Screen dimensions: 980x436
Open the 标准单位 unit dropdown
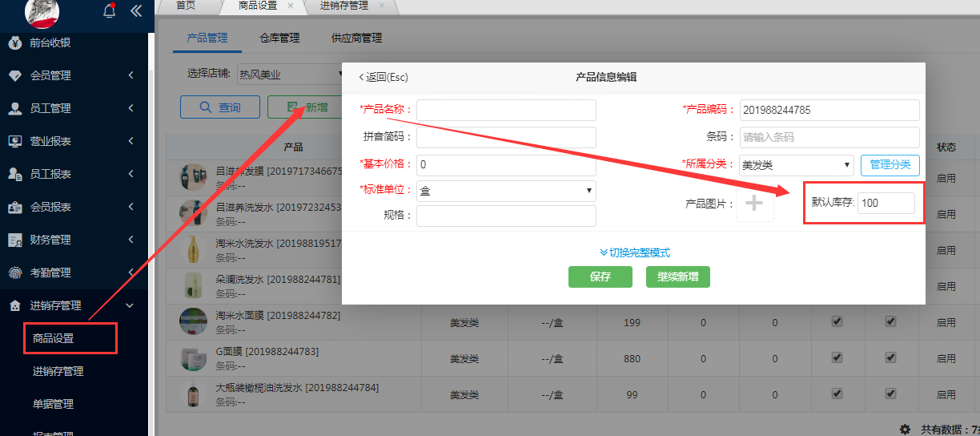(x=506, y=191)
